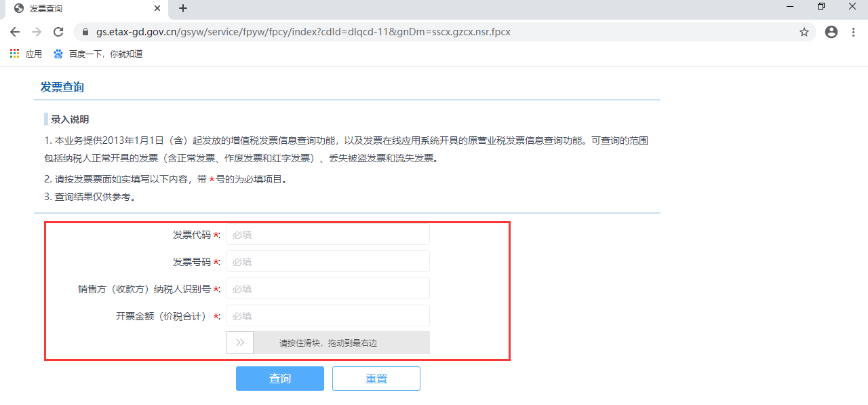Submit with the 查询 button

point(280,379)
